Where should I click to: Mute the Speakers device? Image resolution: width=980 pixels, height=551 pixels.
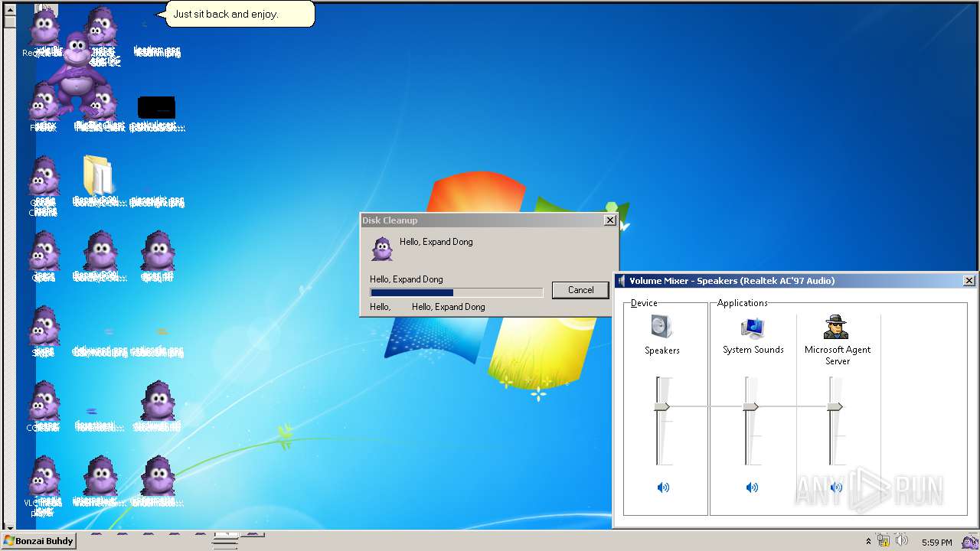click(663, 487)
